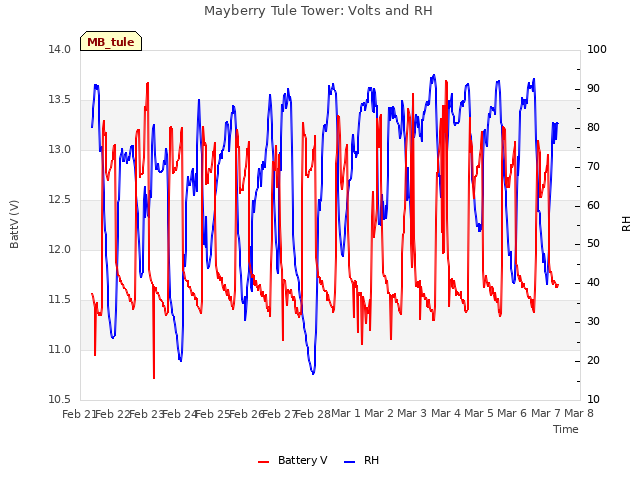Click the 80 RH tick label

593,127
